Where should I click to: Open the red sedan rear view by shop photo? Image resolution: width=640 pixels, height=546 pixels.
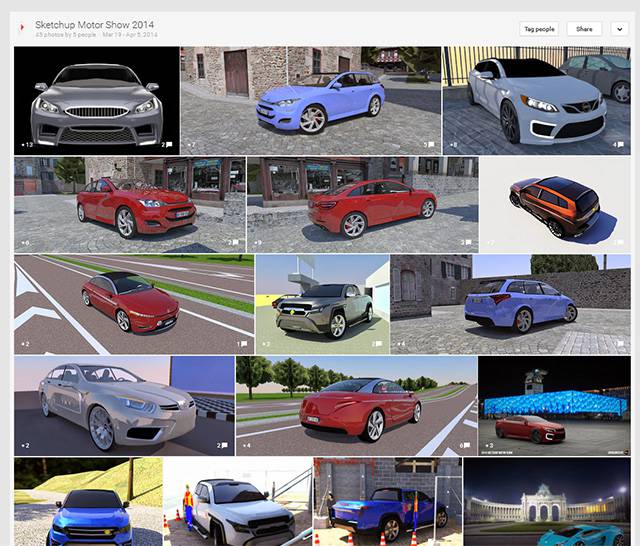tap(363, 205)
